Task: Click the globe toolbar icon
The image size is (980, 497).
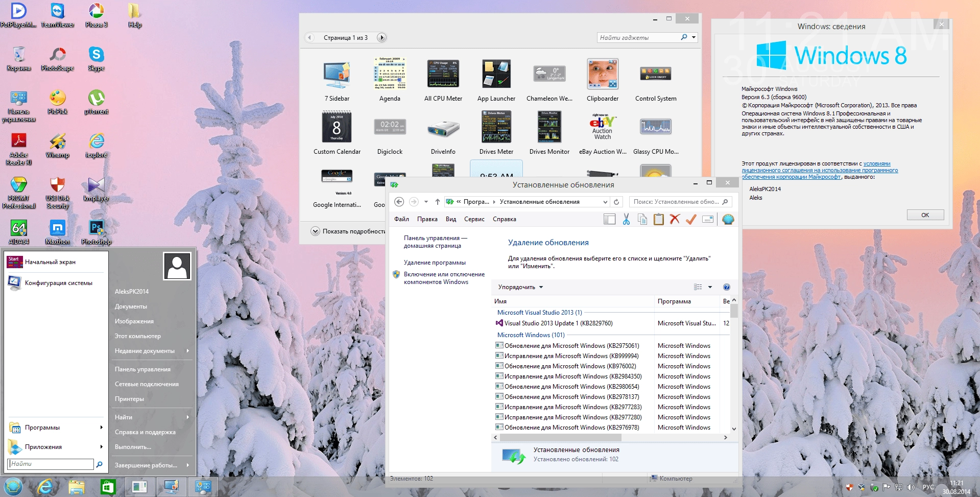Action: [x=728, y=219]
